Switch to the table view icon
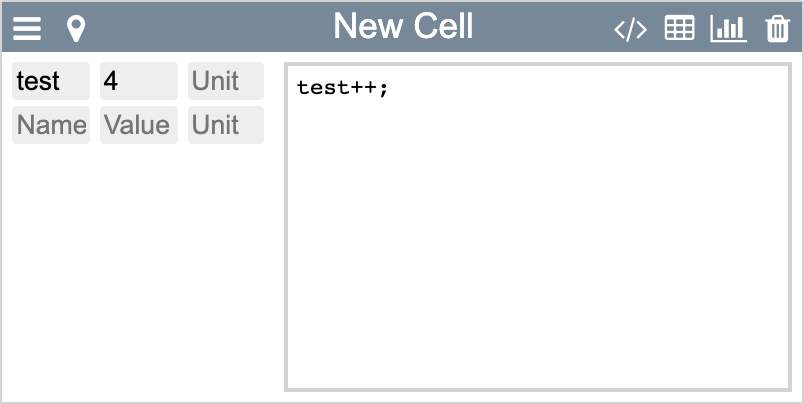 click(679, 29)
